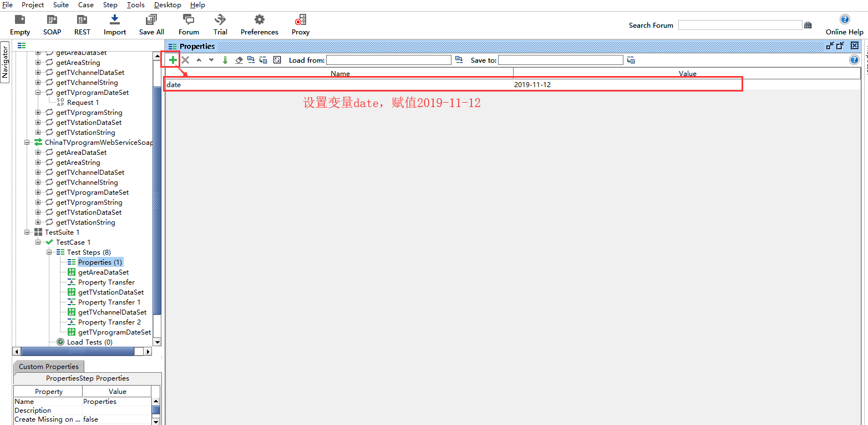Launch the Proxy toolbar icon
Viewport: 868px width, 425px height.
pos(301,25)
